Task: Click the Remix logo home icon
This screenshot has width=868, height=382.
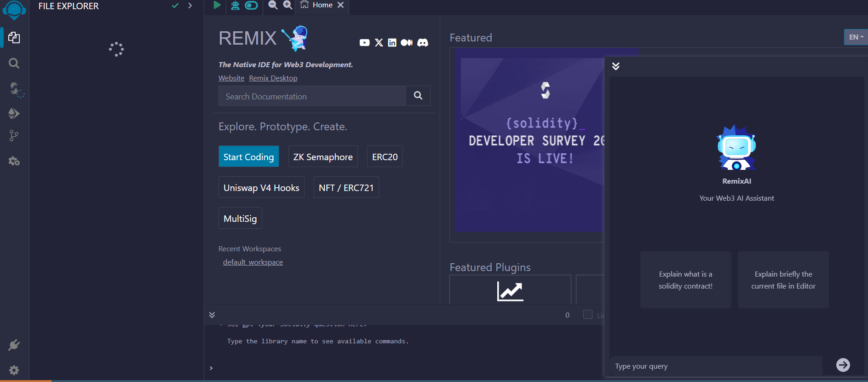Action: tap(14, 9)
